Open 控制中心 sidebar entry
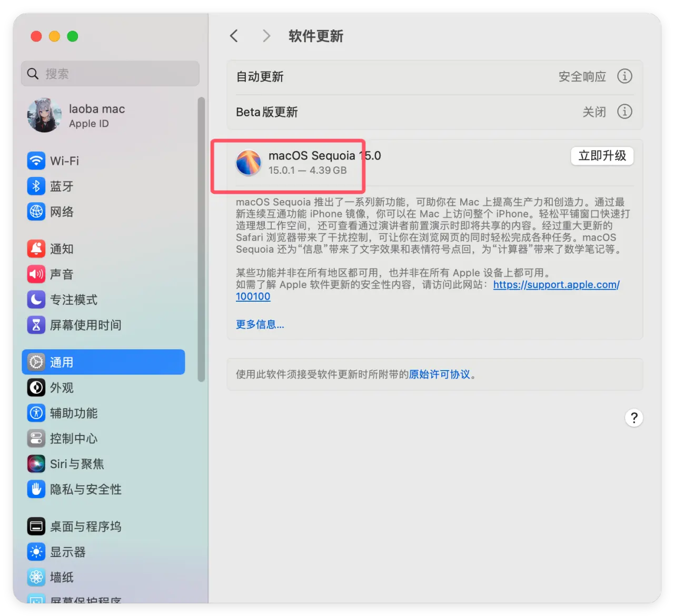 74,438
